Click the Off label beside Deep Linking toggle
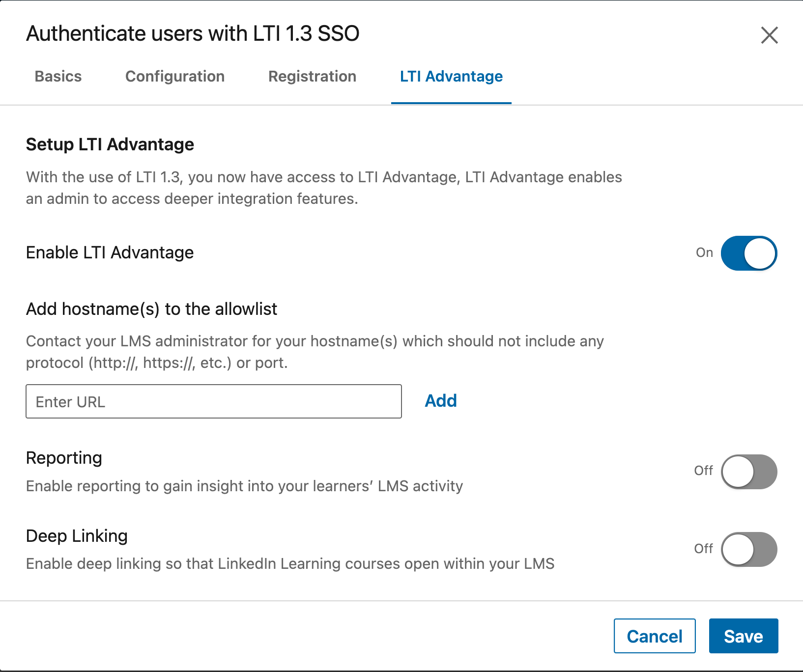The height and width of the screenshot is (672, 803). [x=703, y=549]
